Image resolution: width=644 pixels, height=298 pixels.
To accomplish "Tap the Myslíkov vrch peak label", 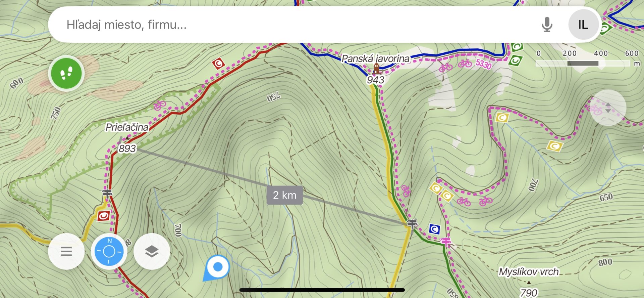I will 529,271.
